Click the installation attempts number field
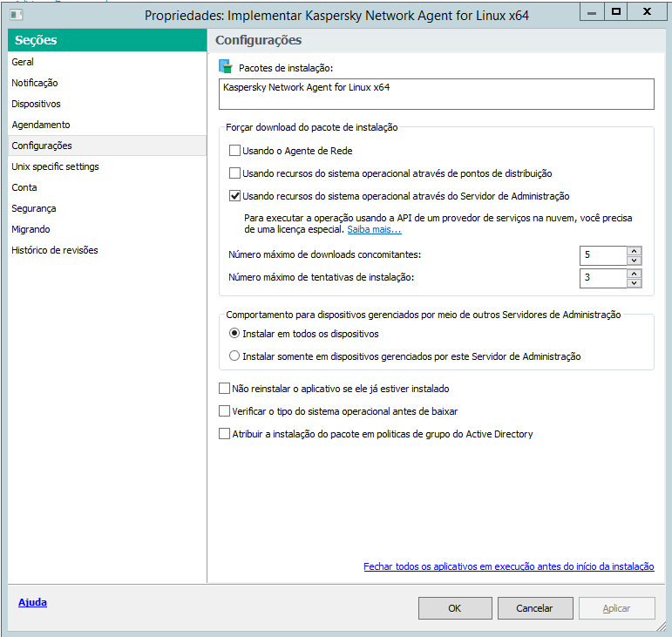The height and width of the screenshot is (637, 672). point(603,278)
